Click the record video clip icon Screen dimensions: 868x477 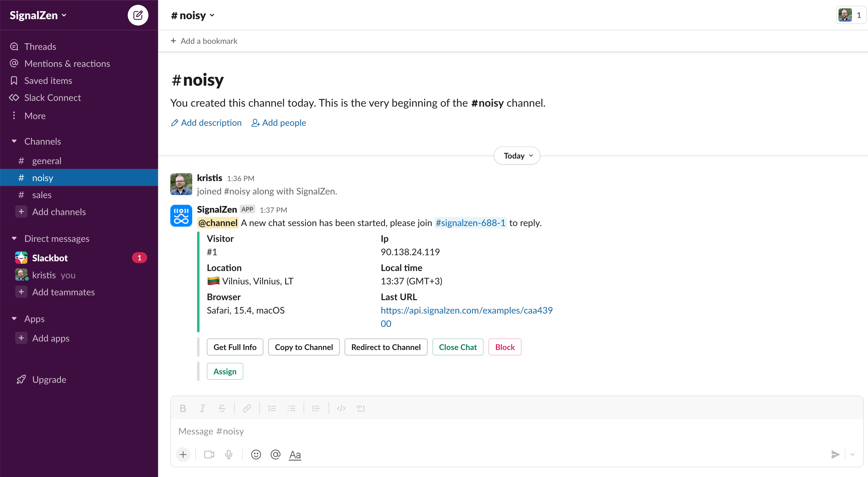coord(209,455)
